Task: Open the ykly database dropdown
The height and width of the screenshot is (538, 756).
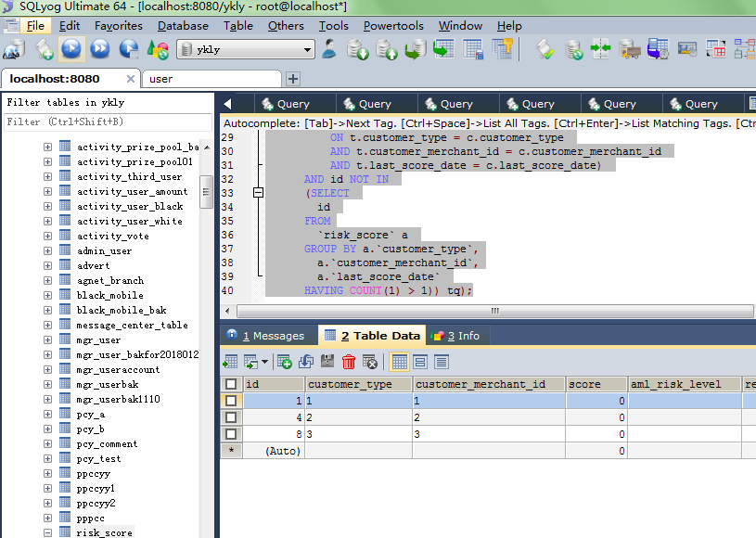Action: pyautogui.click(x=307, y=50)
